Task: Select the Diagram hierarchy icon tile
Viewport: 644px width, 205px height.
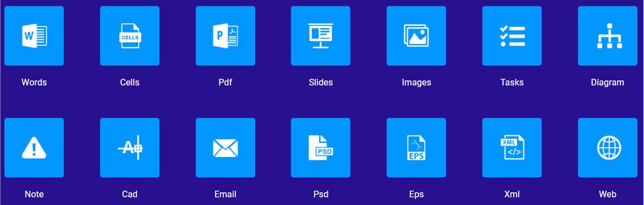Action: [x=608, y=36]
